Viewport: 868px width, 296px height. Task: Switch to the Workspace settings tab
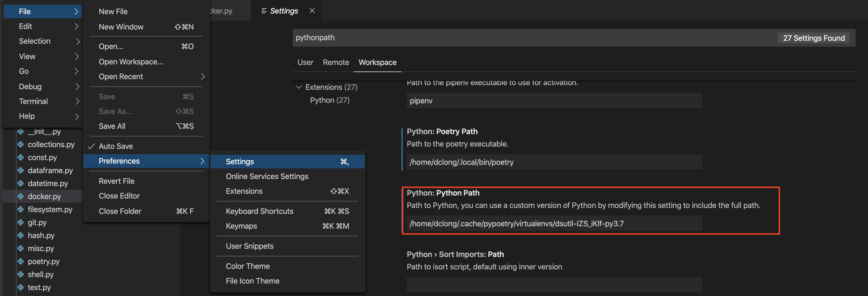tap(378, 62)
